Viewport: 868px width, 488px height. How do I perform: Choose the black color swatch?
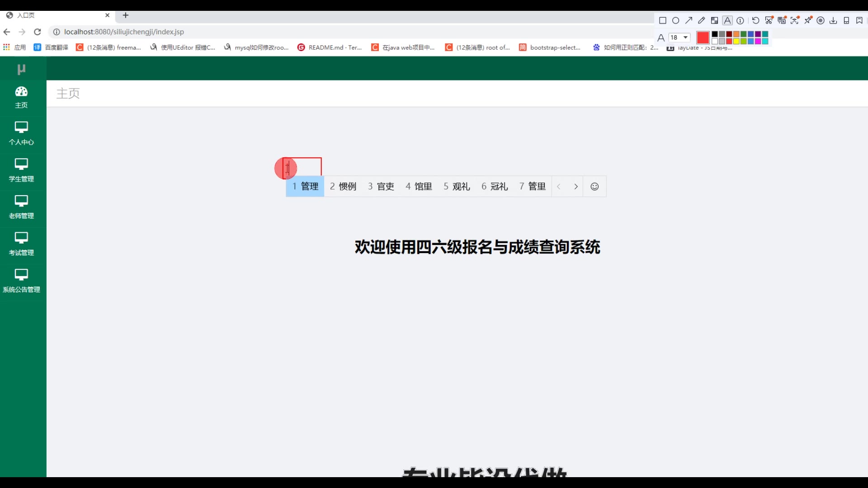coord(715,34)
